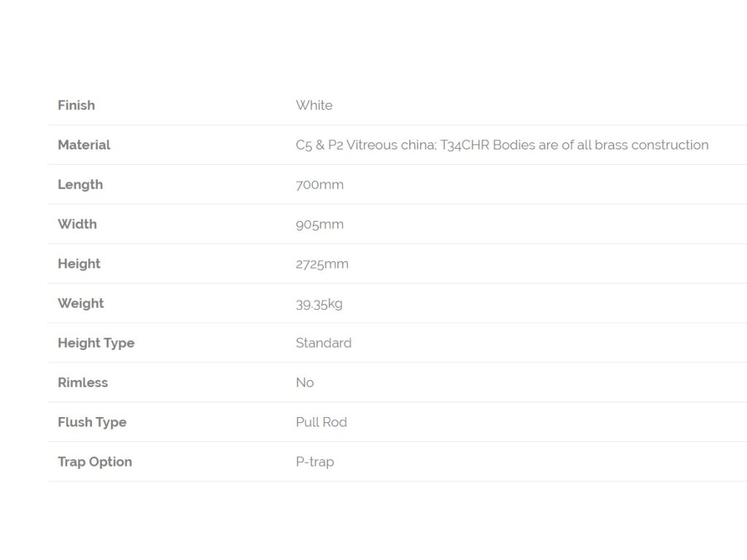Select the P-trap value
This screenshot has width=747, height=560.
click(x=315, y=462)
